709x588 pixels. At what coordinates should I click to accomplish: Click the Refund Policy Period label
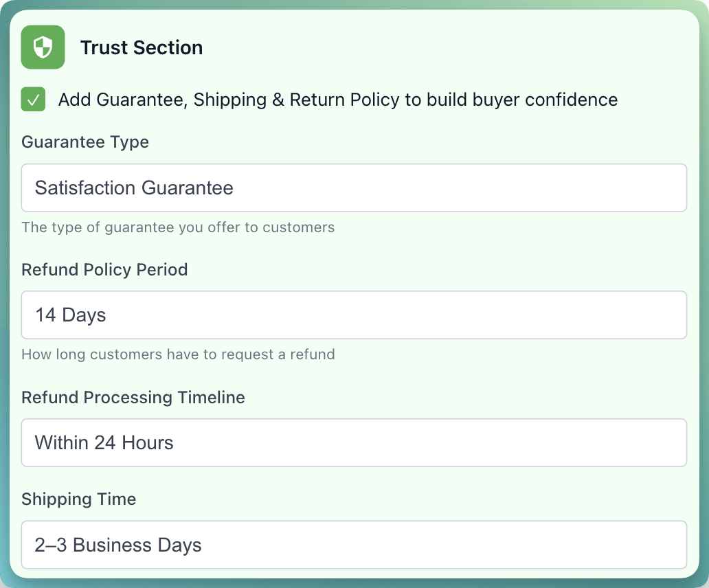click(x=104, y=270)
